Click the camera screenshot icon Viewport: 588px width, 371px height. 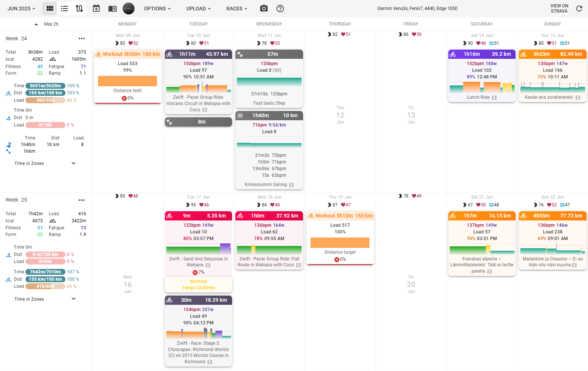[x=264, y=9]
